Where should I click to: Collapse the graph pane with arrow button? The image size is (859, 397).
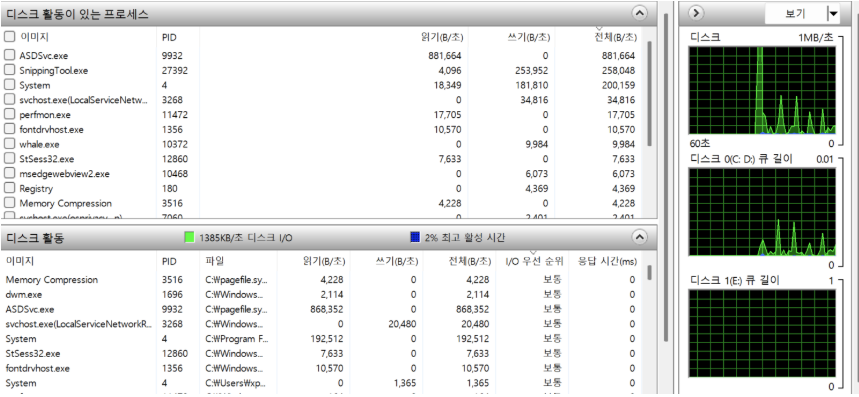pos(695,13)
